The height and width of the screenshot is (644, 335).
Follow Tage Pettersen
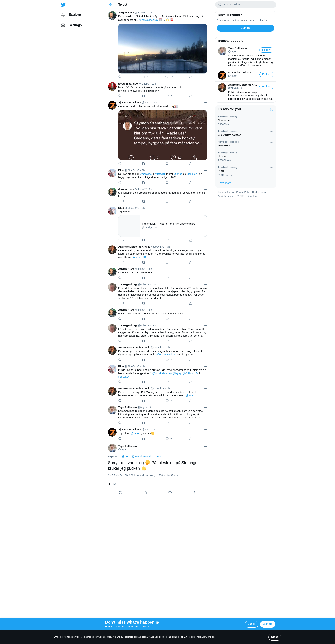(x=266, y=50)
